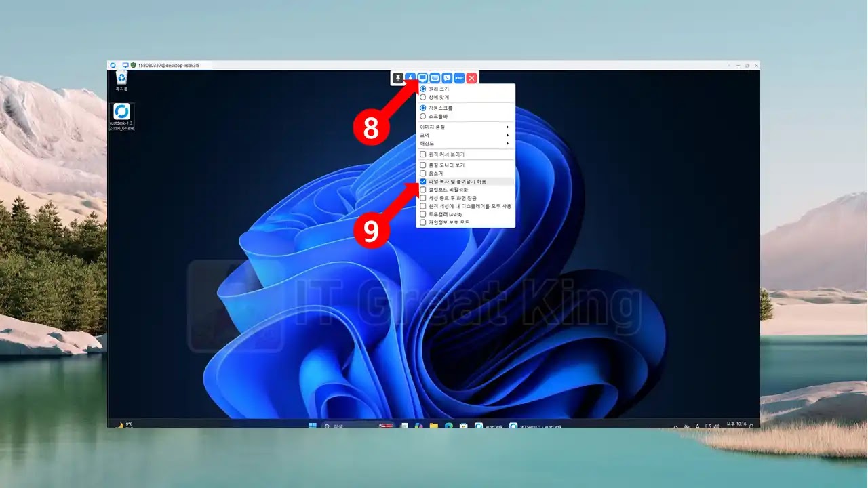
Task: Open the lightning control actions menu
Action: pyautogui.click(x=410, y=78)
